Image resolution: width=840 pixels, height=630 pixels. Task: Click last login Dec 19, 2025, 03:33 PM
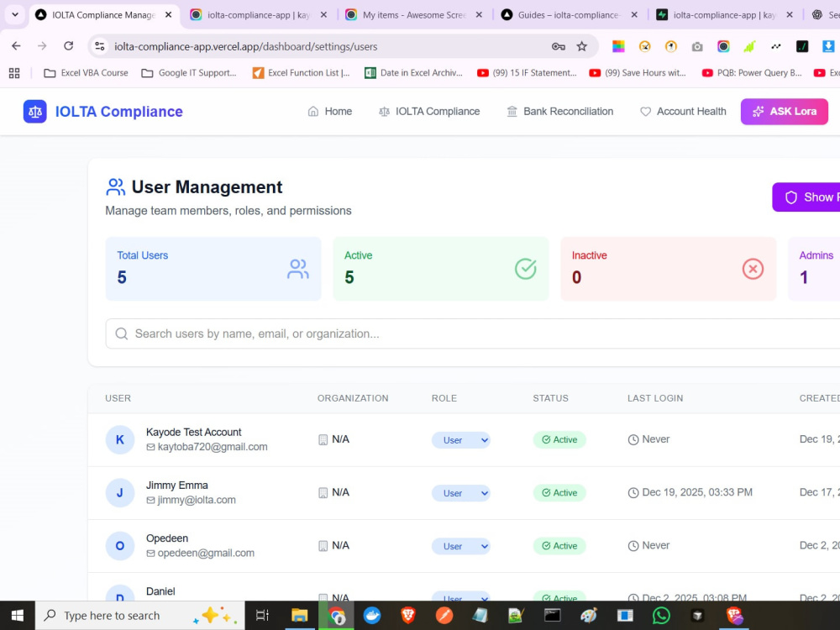697,492
